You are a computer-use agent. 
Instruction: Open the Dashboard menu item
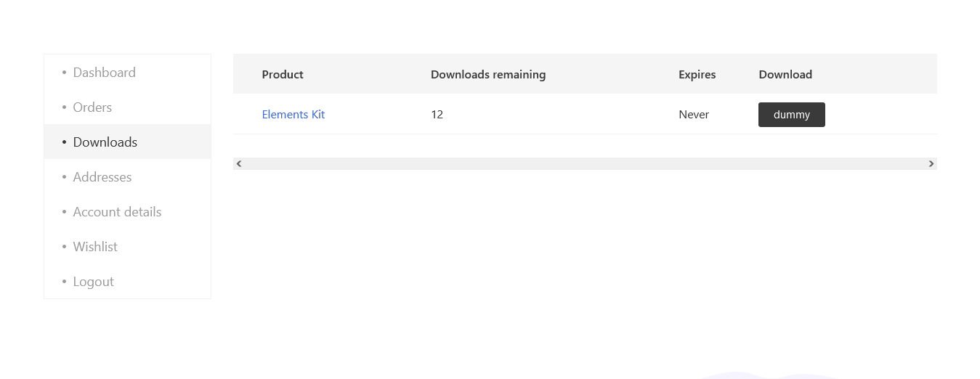(104, 73)
